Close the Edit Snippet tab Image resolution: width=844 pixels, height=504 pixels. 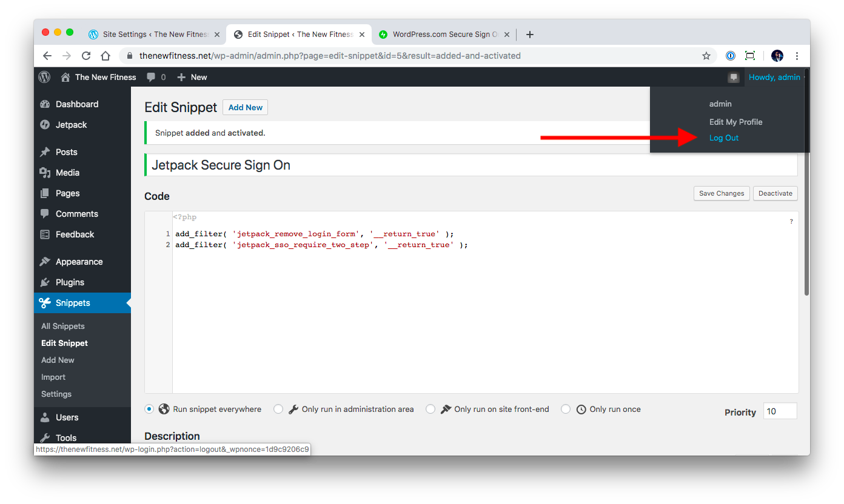pyautogui.click(x=362, y=35)
